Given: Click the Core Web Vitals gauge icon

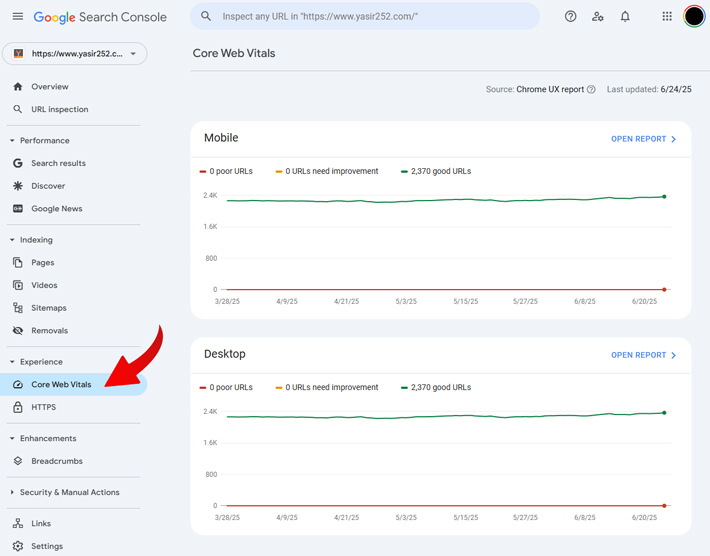Looking at the screenshot, I should (x=18, y=384).
